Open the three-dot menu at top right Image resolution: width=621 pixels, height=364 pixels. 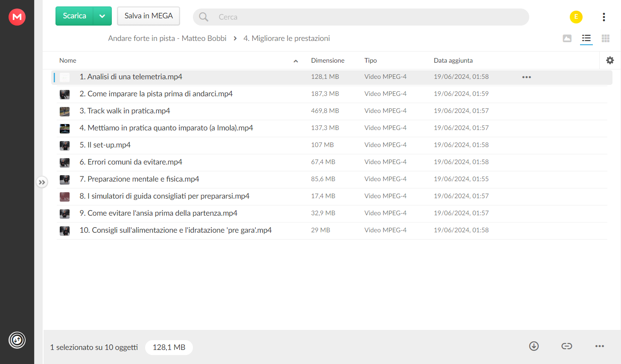[x=604, y=17]
